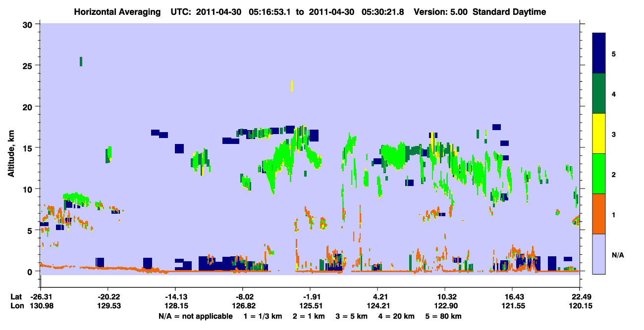Click longitude value 128.15
Image resolution: width=644 pixels, height=330 pixels.
[175, 306]
